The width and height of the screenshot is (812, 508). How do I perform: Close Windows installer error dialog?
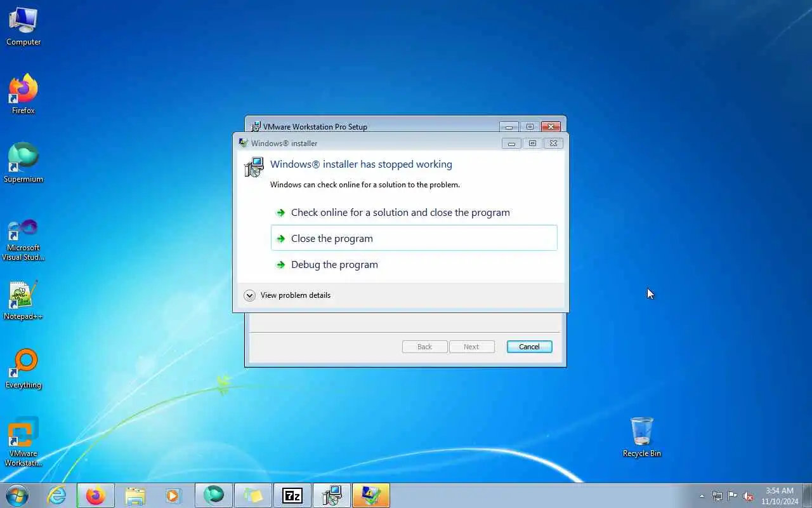click(553, 144)
